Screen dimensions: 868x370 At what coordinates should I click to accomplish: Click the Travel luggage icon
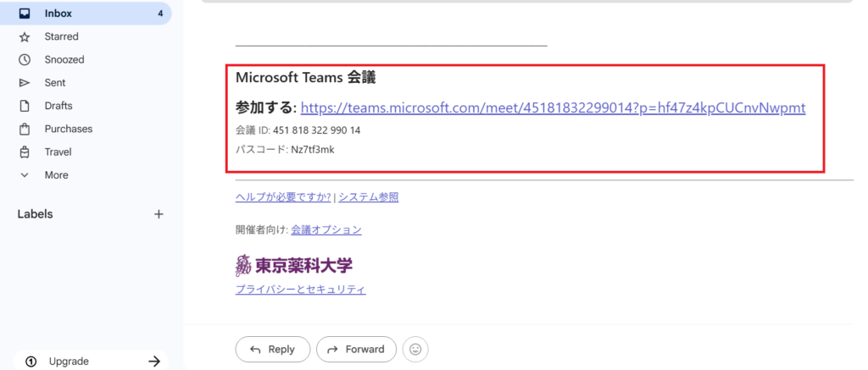tap(25, 152)
